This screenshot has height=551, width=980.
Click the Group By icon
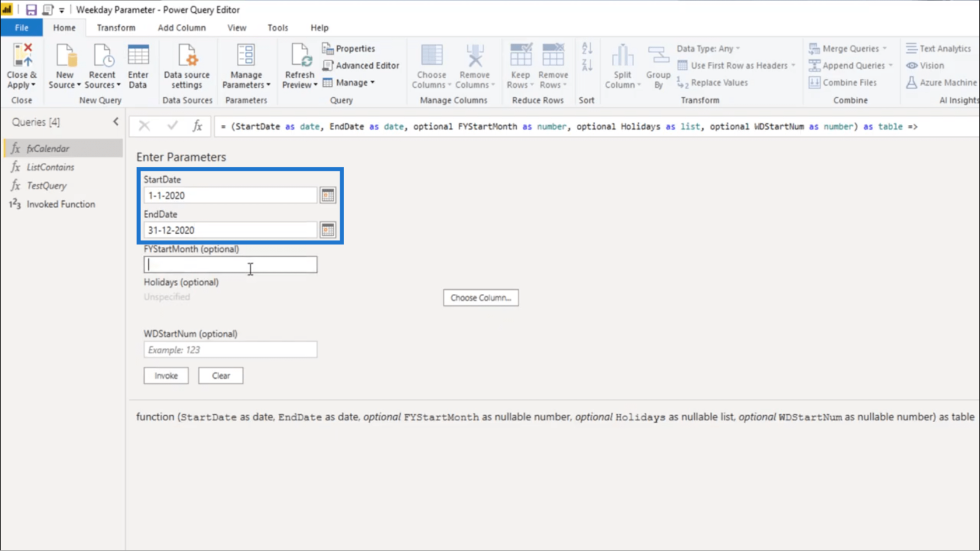tap(658, 55)
